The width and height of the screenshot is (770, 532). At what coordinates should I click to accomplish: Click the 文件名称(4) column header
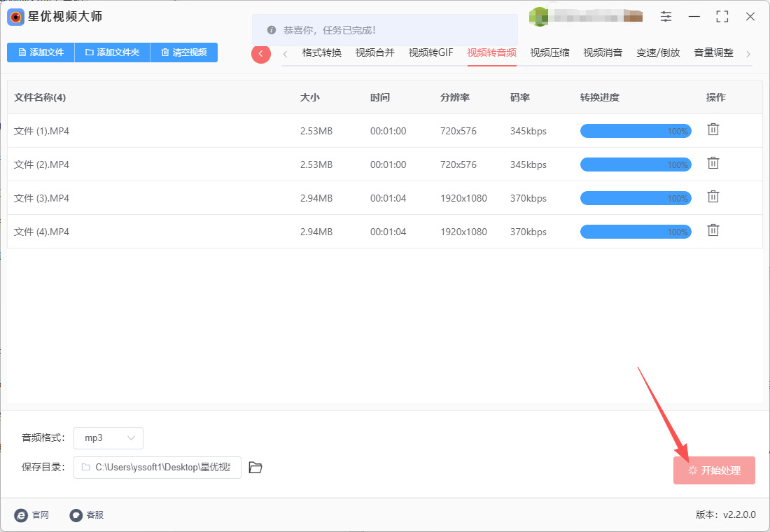click(40, 97)
